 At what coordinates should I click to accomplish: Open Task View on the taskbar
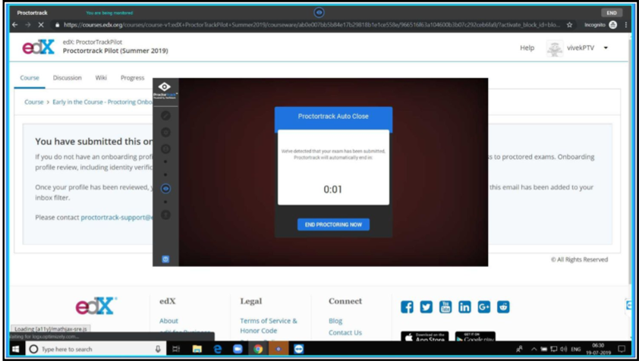pyautogui.click(x=176, y=350)
